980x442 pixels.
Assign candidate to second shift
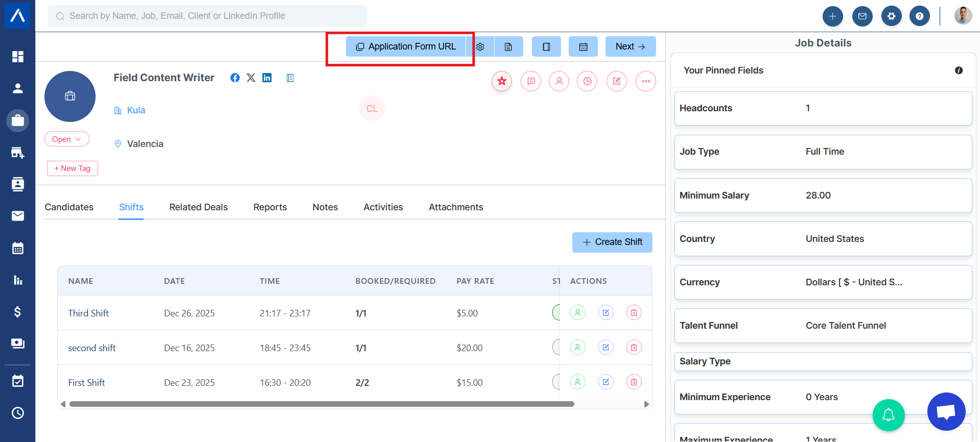coord(578,347)
